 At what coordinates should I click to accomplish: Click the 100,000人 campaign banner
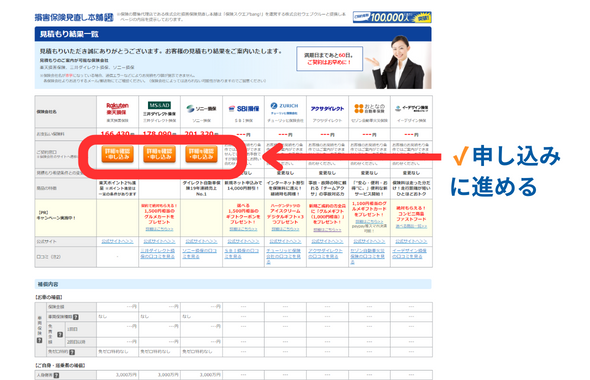392,17
